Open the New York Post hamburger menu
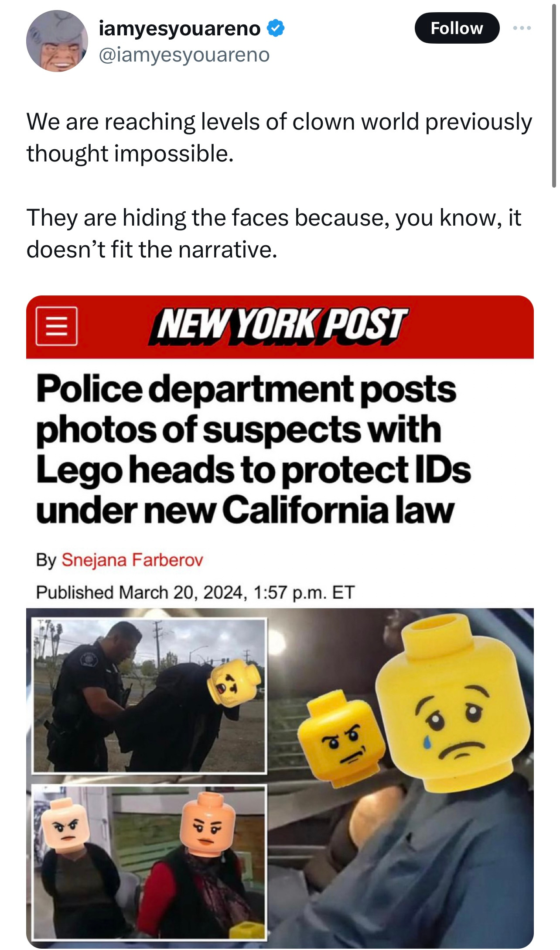This screenshot has height=950, width=560. click(x=57, y=326)
